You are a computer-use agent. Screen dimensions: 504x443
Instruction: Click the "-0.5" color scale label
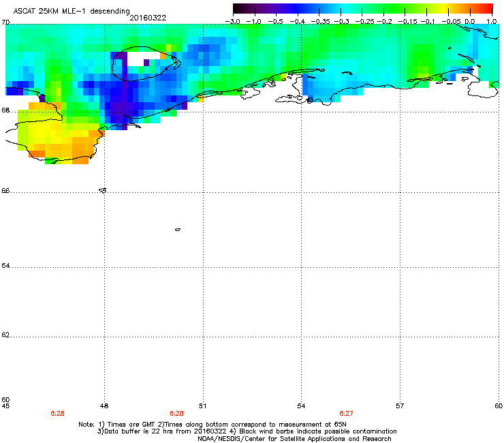point(275,22)
